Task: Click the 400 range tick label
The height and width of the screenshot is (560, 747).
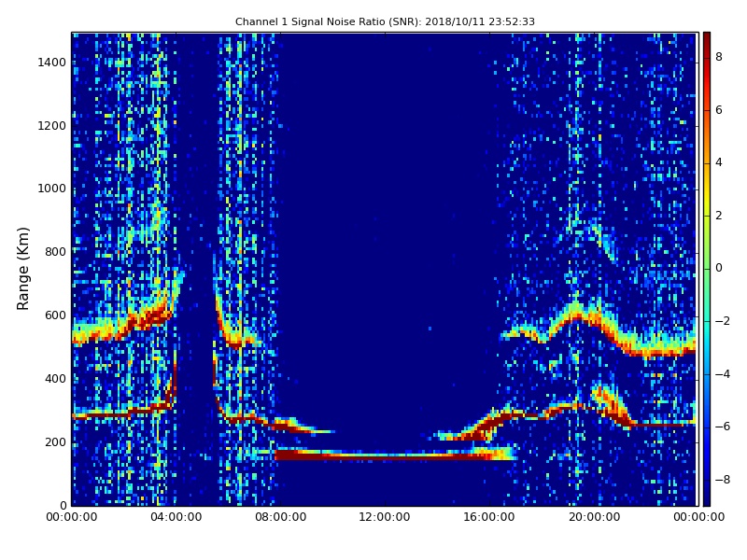Action: pos(55,379)
